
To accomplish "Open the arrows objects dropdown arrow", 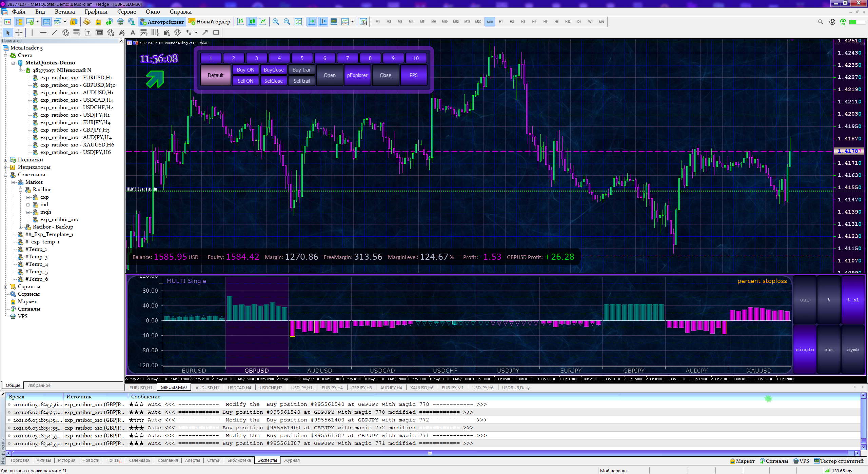I will [x=196, y=33].
